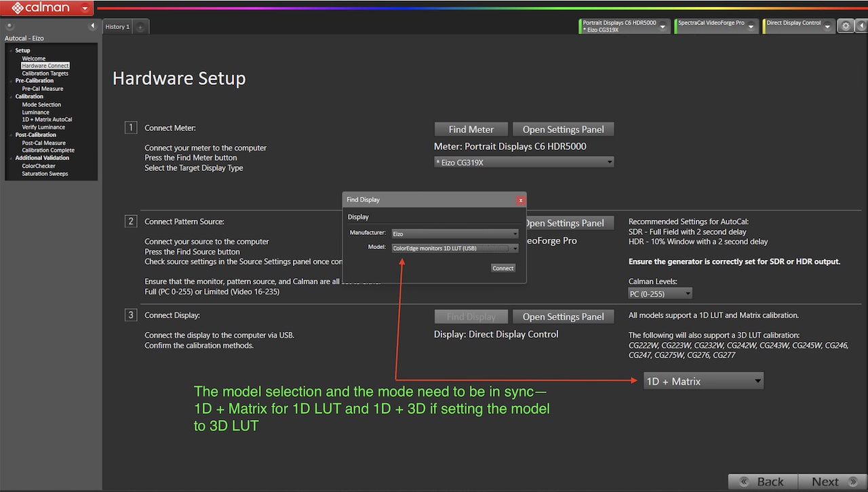The width and height of the screenshot is (868, 492).
Task: Click the 'Display: Direct Display Control' text
Action: click(496, 335)
